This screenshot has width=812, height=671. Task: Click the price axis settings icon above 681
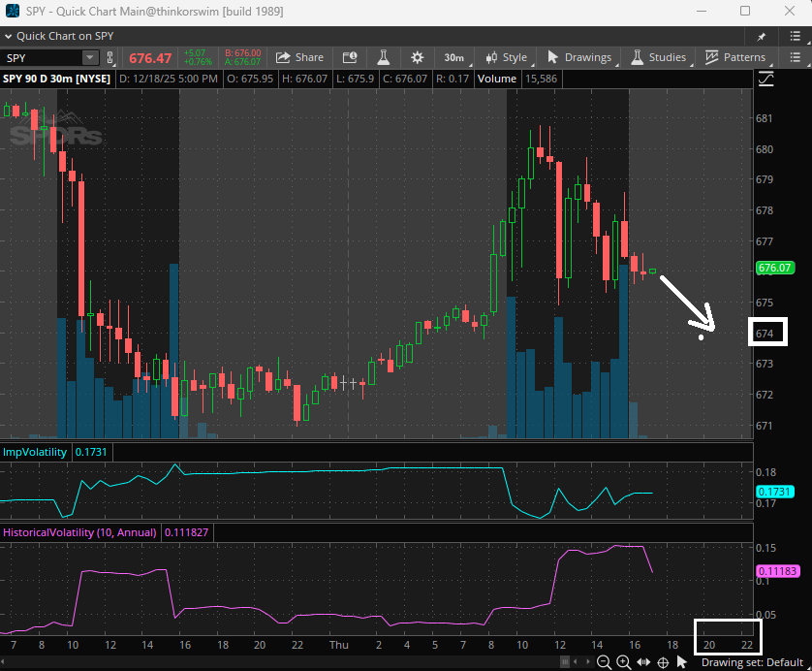[x=765, y=80]
